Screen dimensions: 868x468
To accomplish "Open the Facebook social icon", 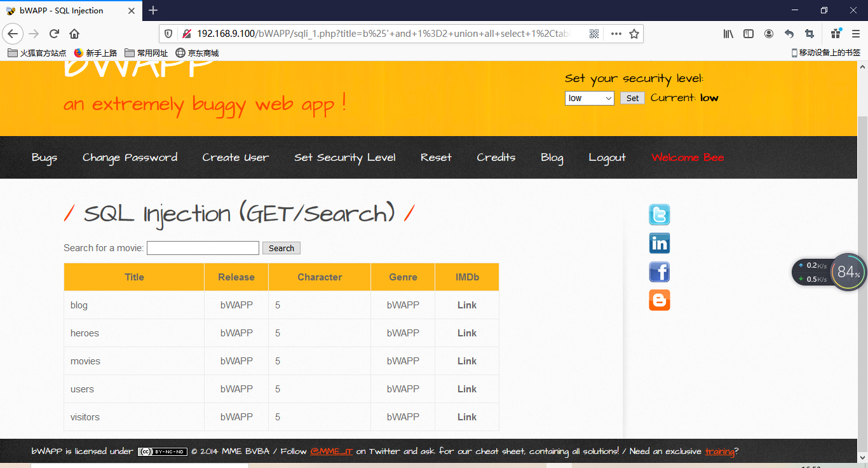I will pyautogui.click(x=659, y=272).
